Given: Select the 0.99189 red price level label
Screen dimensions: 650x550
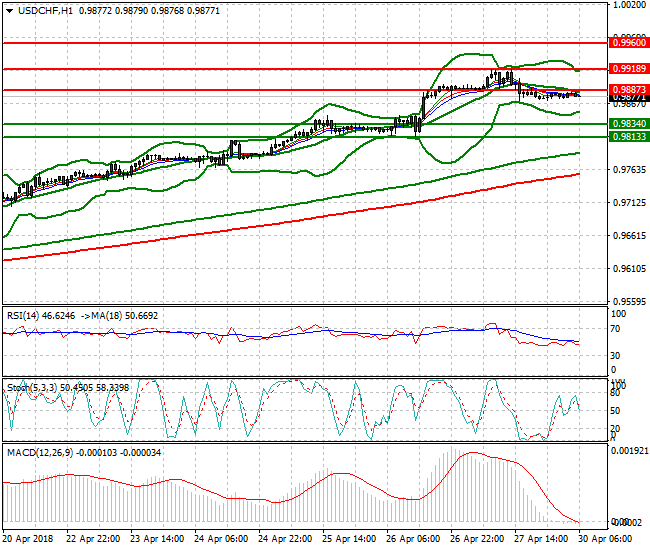Looking at the screenshot, I should pos(629,69).
